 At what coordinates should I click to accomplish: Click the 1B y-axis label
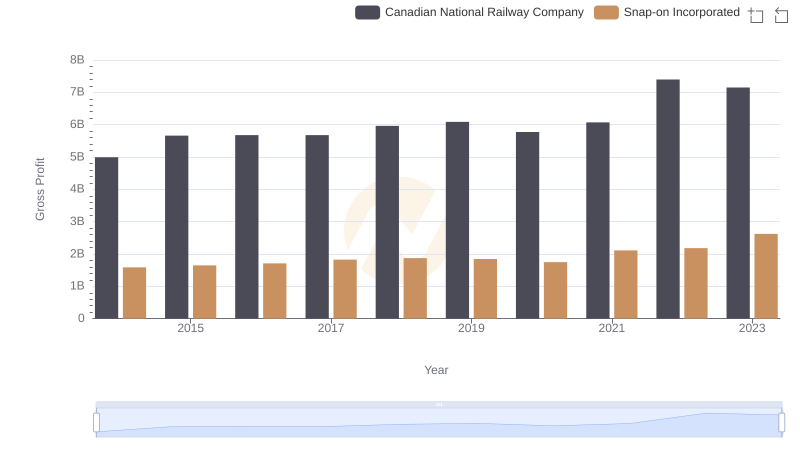click(78, 286)
